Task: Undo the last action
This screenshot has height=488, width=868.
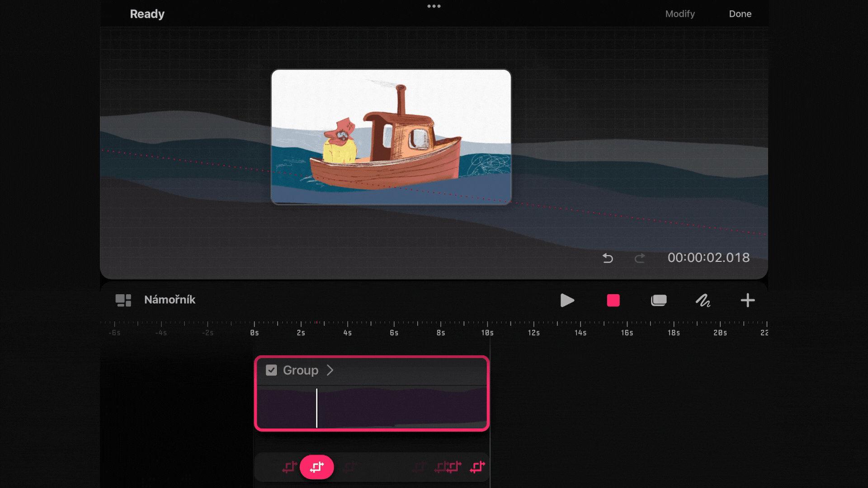Action: tap(608, 258)
